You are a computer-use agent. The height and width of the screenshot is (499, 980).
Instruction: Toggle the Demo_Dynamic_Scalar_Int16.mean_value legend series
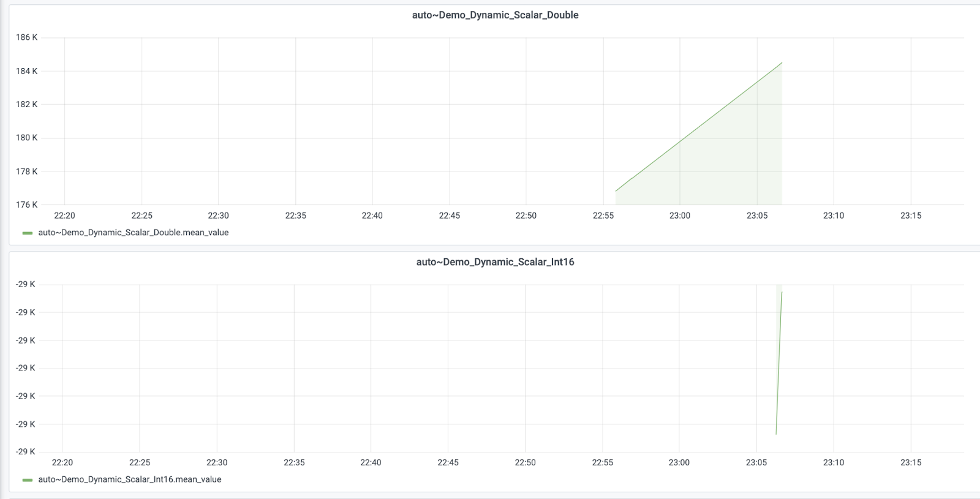click(x=129, y=479)
